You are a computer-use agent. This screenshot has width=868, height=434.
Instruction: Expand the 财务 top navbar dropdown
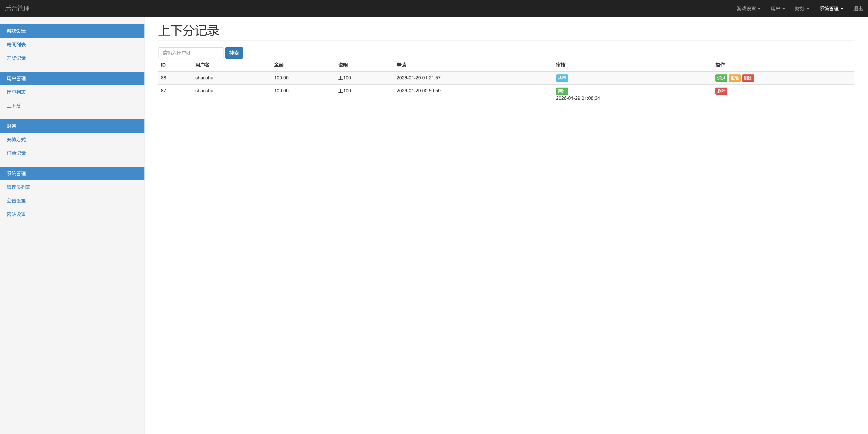pos(802,9)
